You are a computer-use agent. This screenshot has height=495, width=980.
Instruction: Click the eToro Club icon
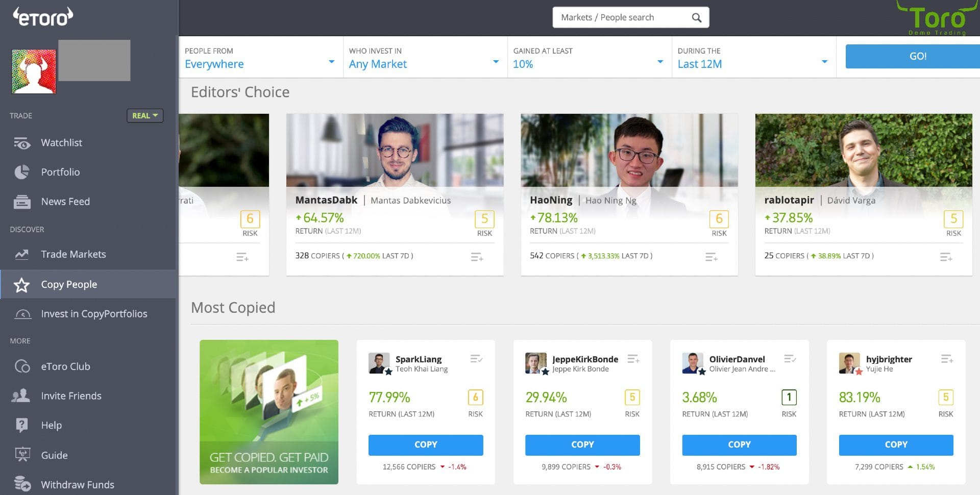22,366
